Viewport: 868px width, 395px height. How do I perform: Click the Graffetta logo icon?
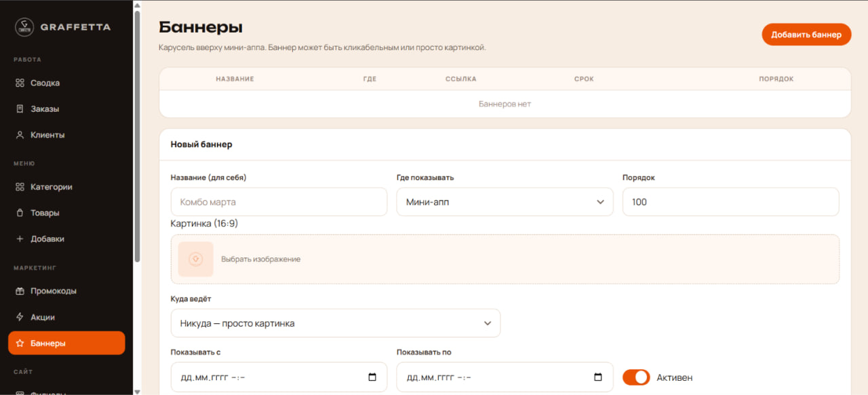tap(24, 27)
